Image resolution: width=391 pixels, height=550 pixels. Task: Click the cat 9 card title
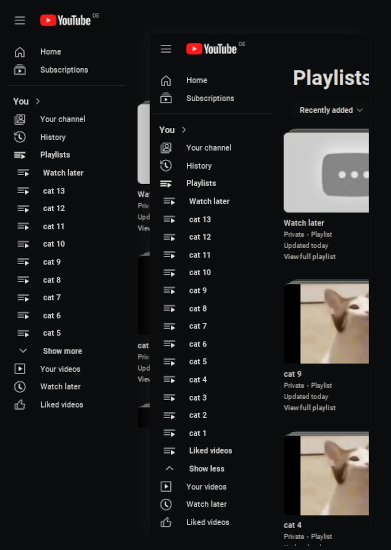(x=292, y=374)
